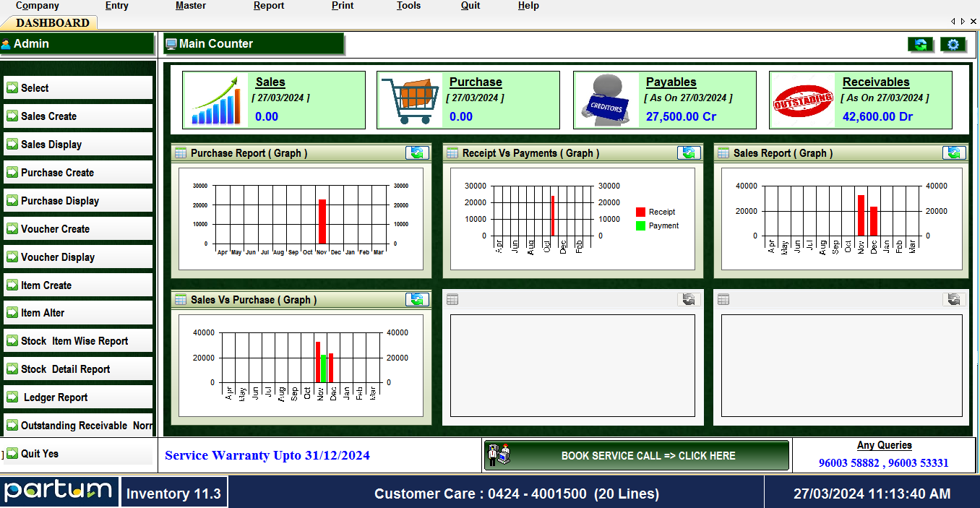
Task: Refresh the Receipt Vs Payments graph
Action: [689, 153]
